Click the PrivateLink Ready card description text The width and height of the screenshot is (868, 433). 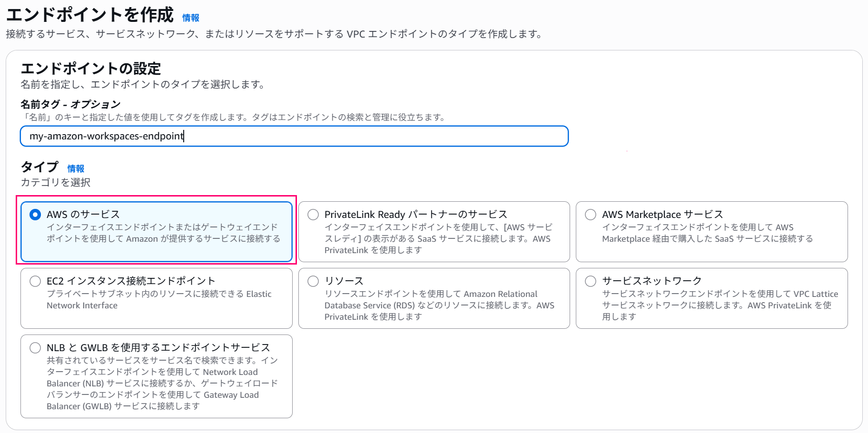(x=438, y=239)
